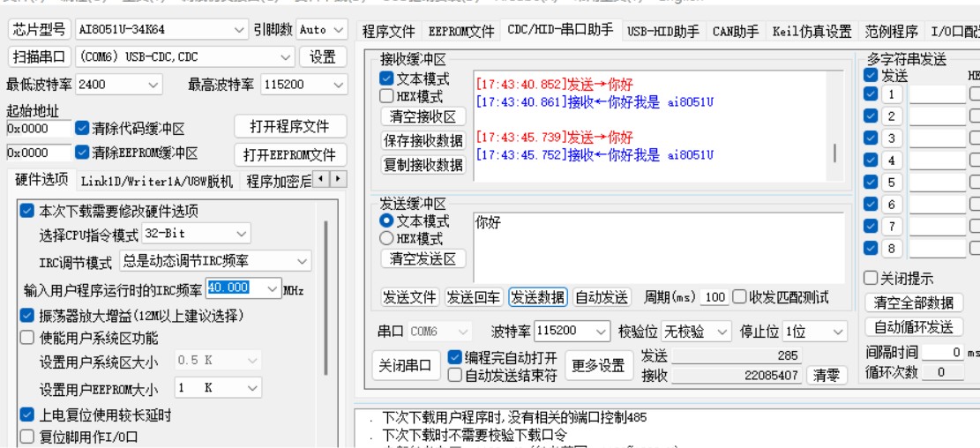The height and width of the screenshot is (448, 980).
Task: Open the IRC频率 40.000 MHz combo box
Action: [x=243, y=288]
